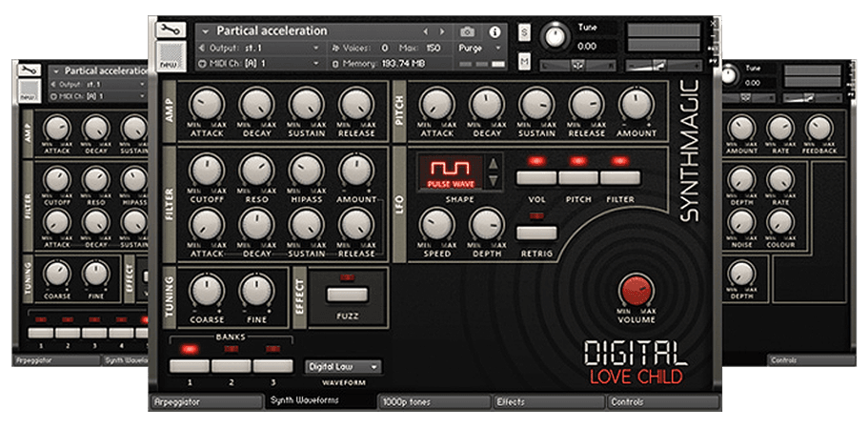Go to previous preset arrow

[425, 31]
